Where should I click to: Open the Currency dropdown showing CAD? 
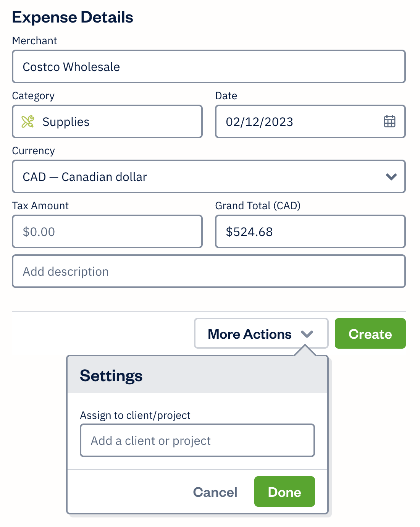pos(209,176)
